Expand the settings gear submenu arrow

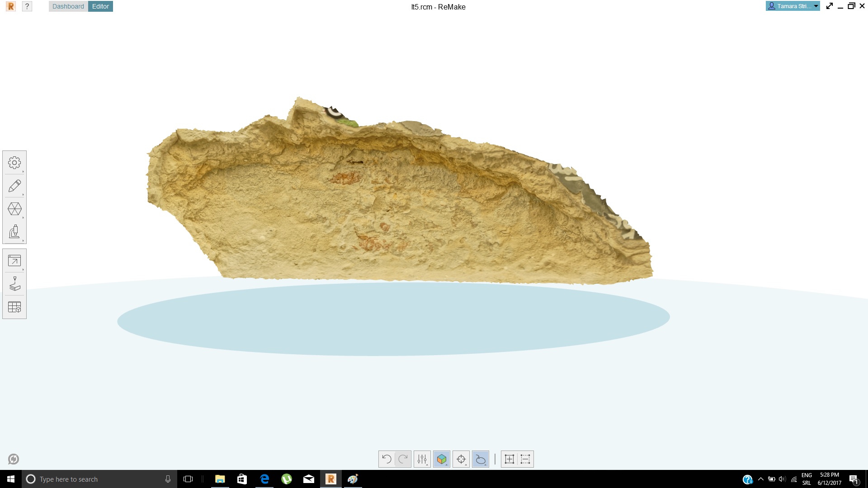pos(23,172)
